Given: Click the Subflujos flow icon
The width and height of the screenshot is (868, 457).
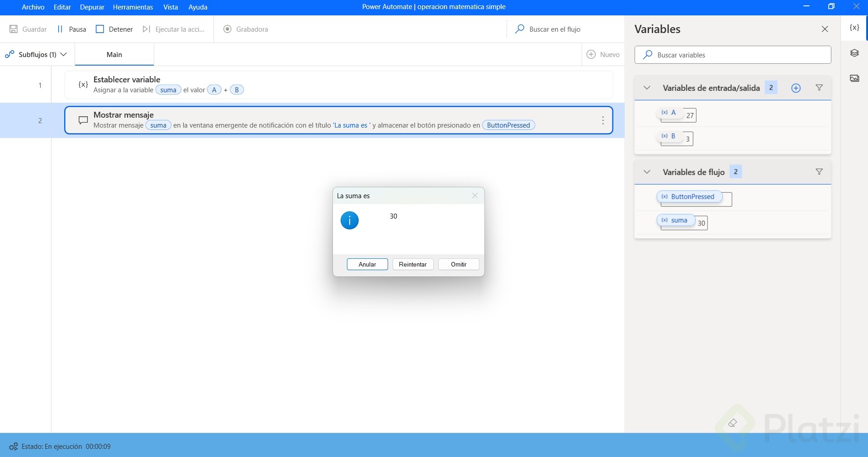Looking at the screenshot, I should (x=9, y=54).
